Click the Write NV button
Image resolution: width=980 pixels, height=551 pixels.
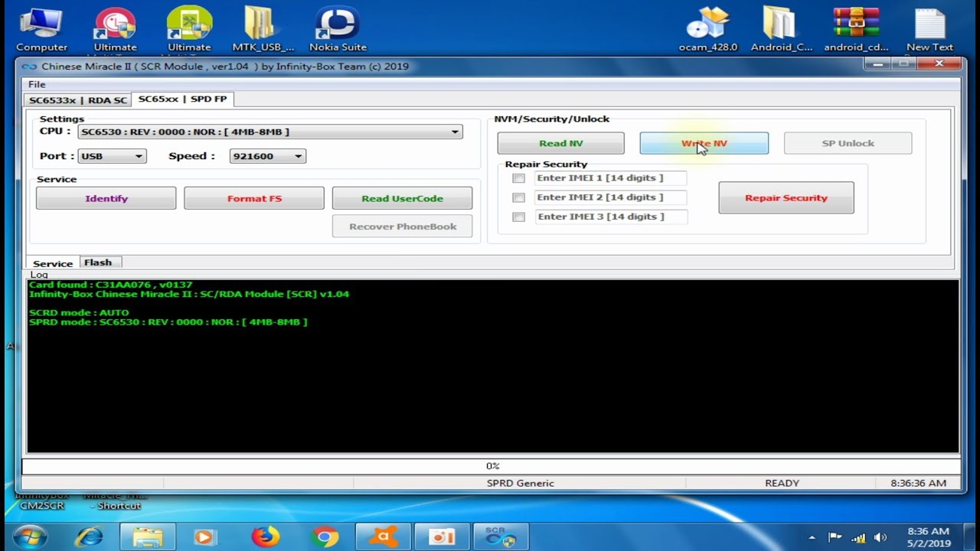point(704,143)
